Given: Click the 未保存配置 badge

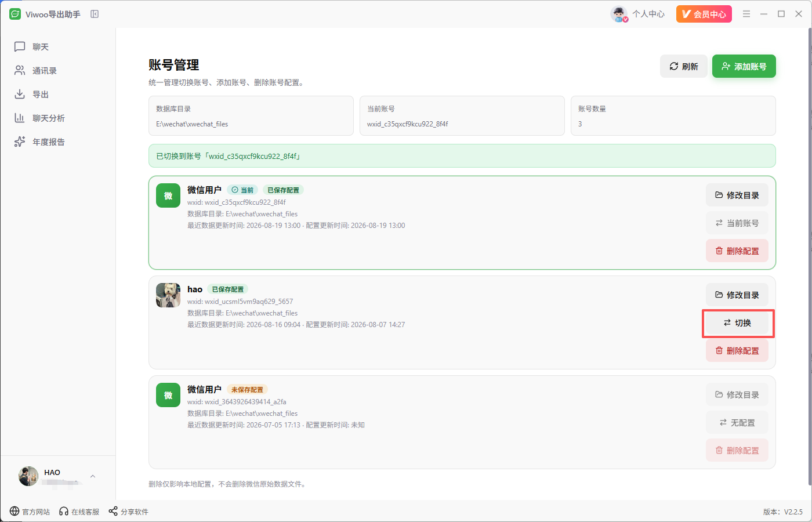Looking at the screenshot, I should tap(247, 390).
